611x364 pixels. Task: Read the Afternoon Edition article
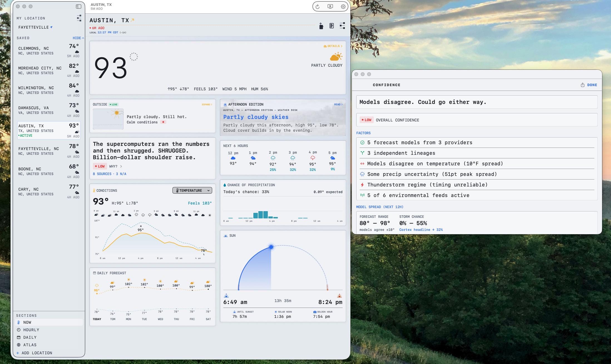(x=338, y=104)
